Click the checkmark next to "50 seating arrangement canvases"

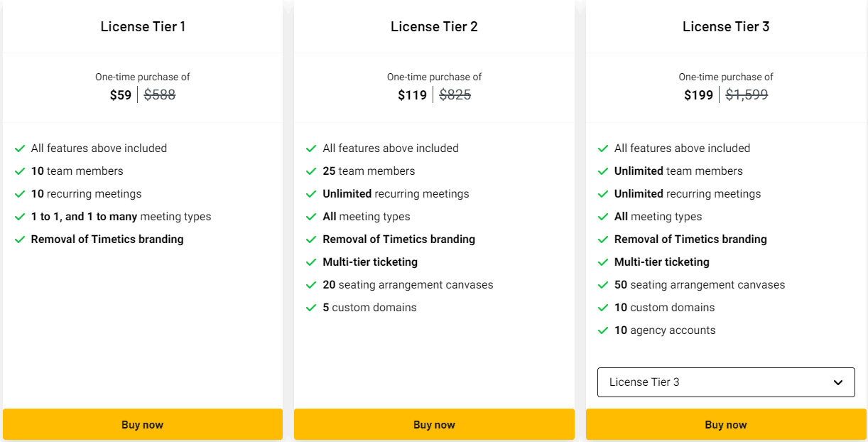point(603,284)
